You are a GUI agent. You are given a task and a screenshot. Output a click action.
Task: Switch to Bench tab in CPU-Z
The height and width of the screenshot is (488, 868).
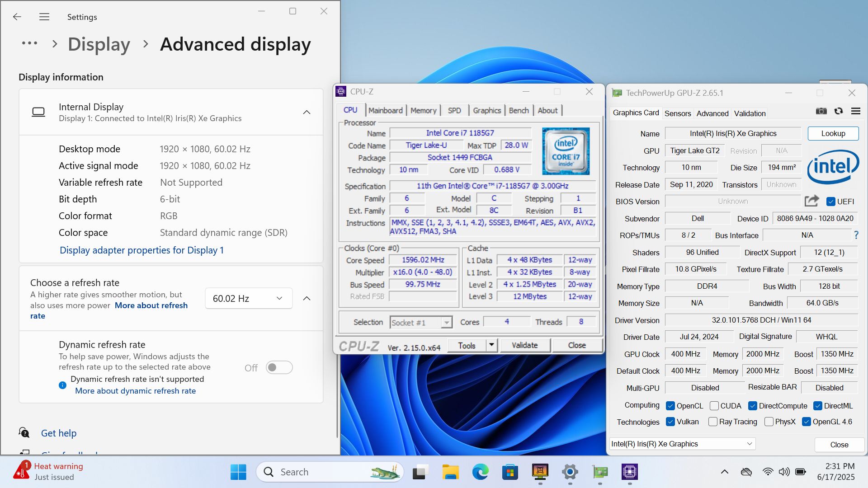519,110
